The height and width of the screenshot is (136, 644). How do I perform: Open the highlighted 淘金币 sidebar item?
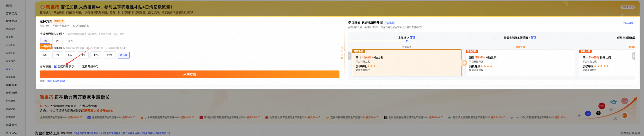[9, 69]
